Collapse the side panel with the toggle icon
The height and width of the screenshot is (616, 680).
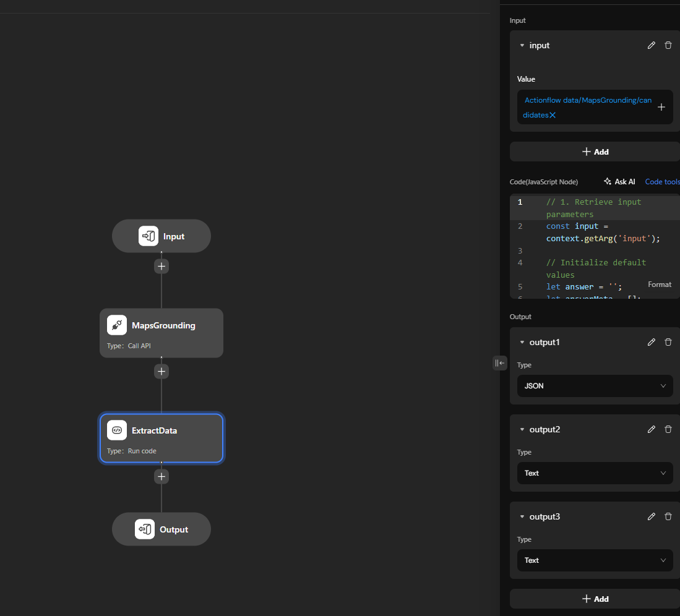click(499, 363)
